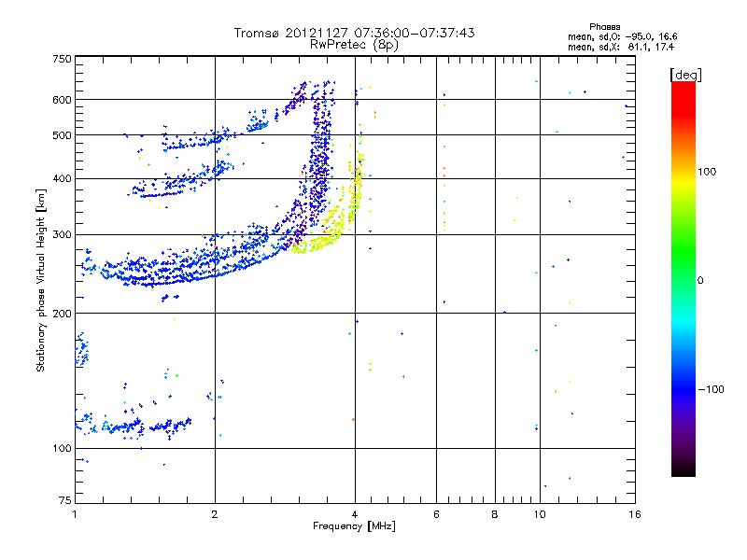Viewport: 747px width, 560px height.
Task: Click the y-axis label '300'
Action: pyautogui.click(x=63, y=235)
